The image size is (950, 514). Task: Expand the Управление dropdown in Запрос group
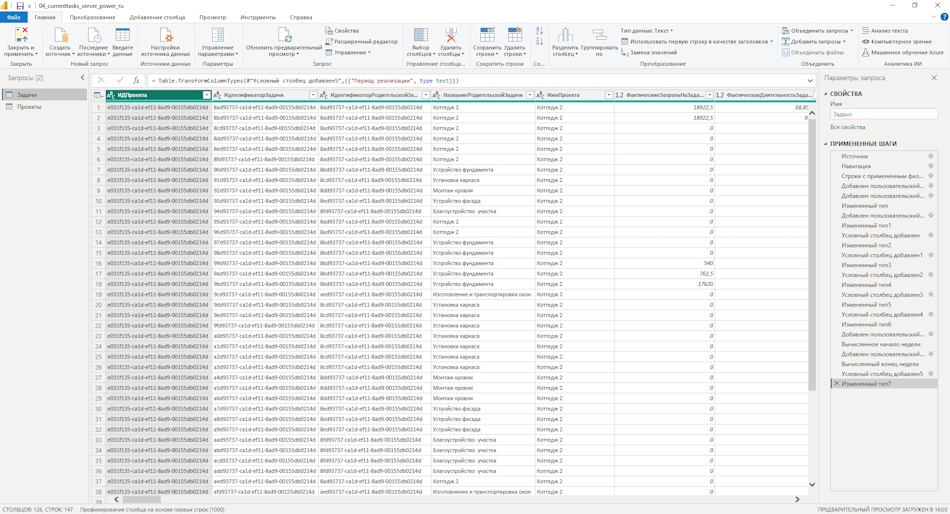[348, 52]
